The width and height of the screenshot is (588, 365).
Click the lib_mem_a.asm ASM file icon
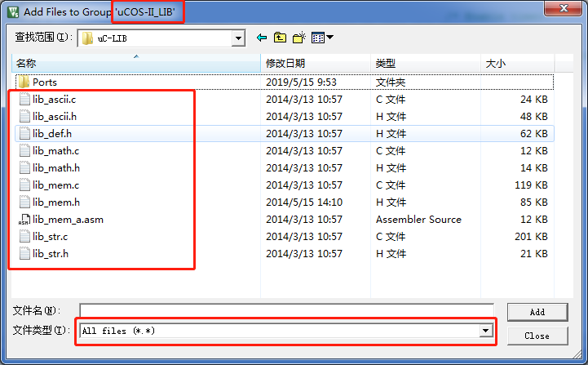pos(24,220)
